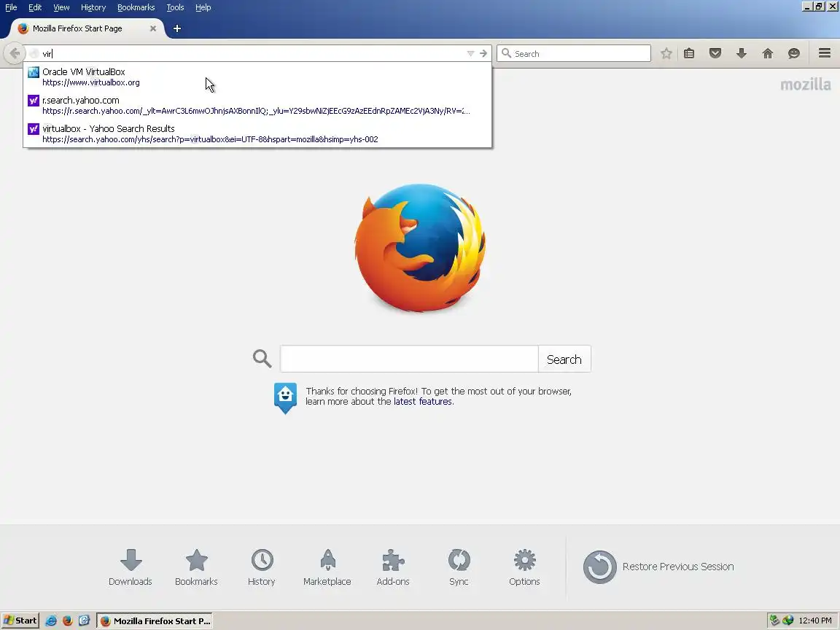Viewport: 840px width, 630px height.
Task: Show bookmarks list icon in toolbar
Action: coord(689,53)
